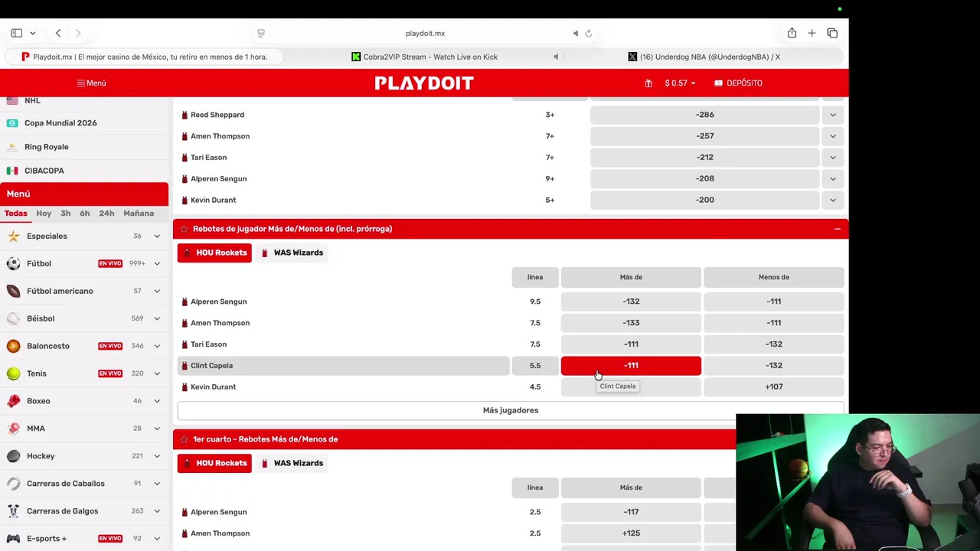Expand the Fútbol americano chevron
This screenshot has height=551, width=980.
157,291
